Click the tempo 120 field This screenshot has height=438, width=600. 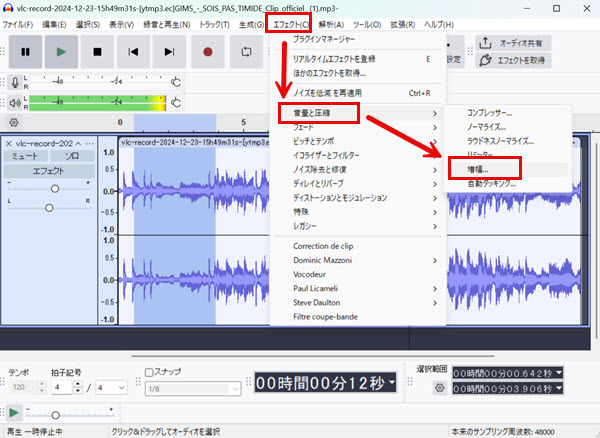(x=22, y=388)
